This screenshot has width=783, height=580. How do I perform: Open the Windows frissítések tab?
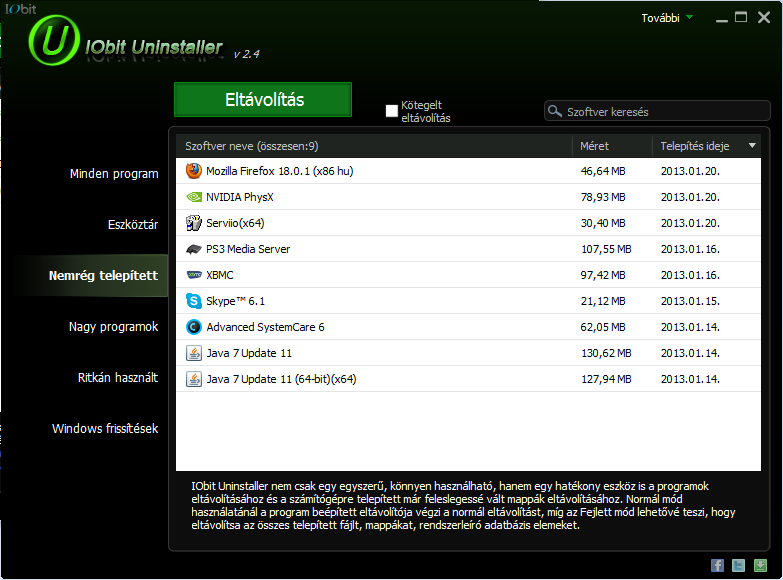[x=105, y=429]
